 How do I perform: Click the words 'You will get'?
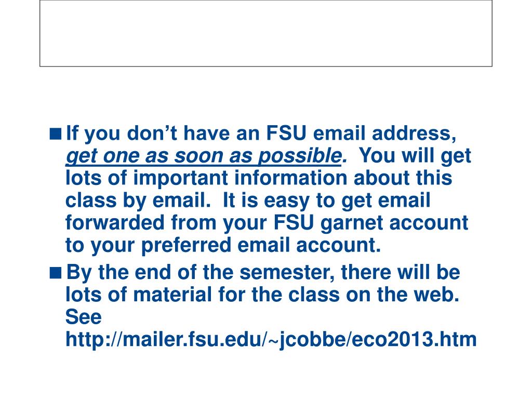[415, 156]
